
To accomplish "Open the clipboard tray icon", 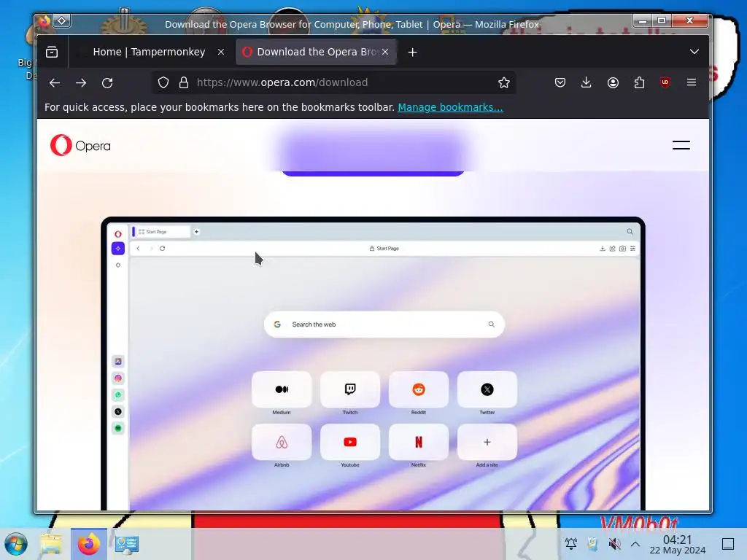I will pos(592,543).
